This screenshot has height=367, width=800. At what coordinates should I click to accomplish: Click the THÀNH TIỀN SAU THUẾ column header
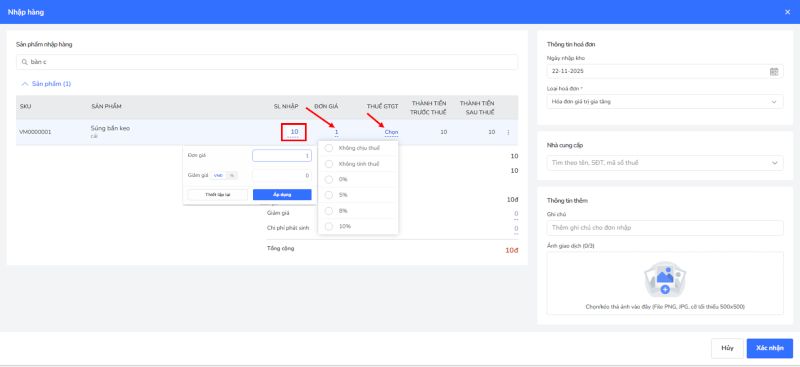[x=477, y=108]
